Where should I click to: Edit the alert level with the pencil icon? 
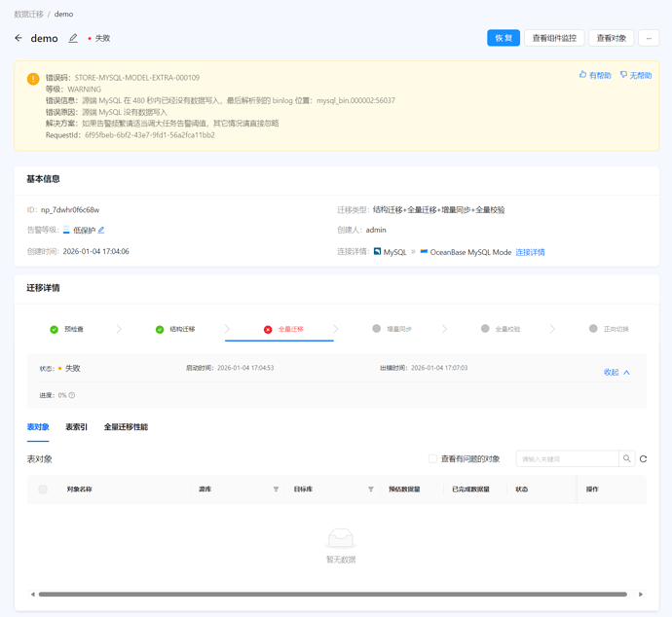(101, 231)
